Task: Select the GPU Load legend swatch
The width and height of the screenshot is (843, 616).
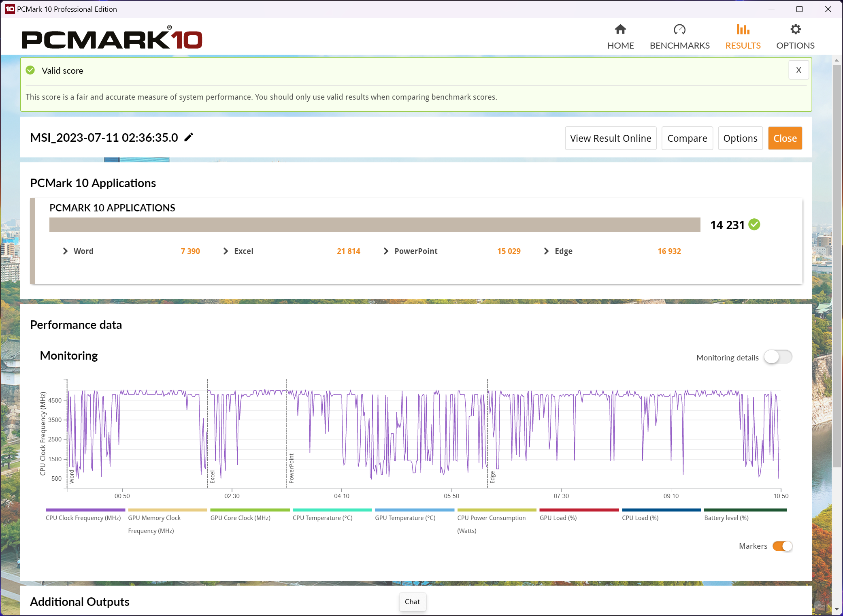Action: [x=579, y=510]
